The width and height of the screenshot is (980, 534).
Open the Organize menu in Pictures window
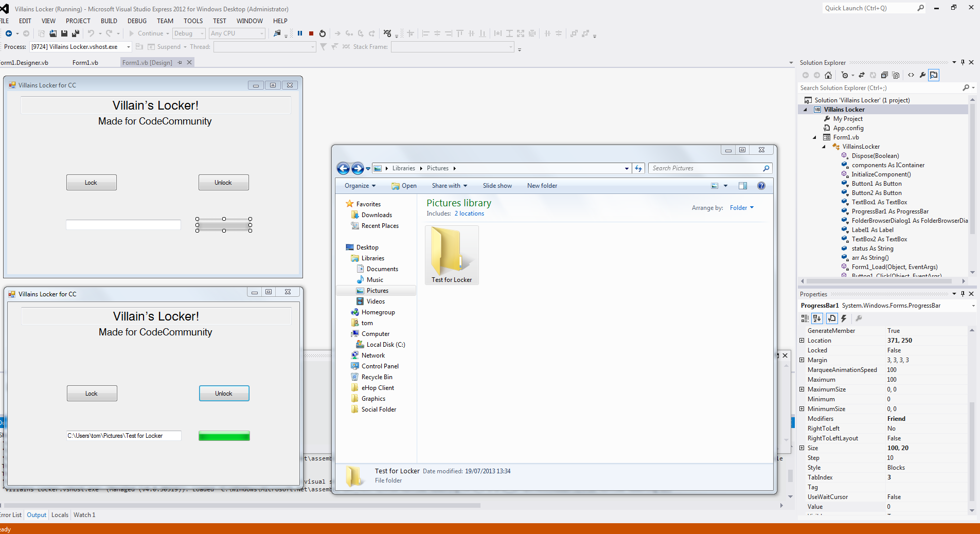360,186
